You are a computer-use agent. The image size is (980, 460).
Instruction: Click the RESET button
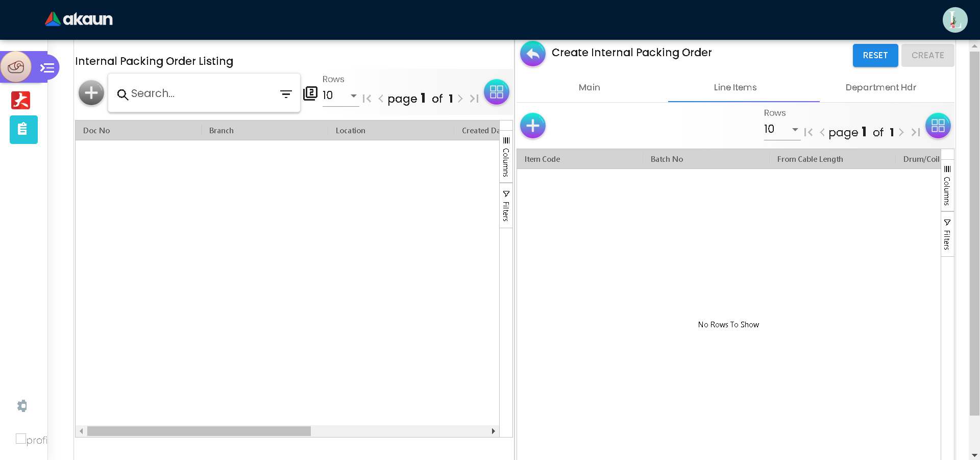click(875, 55)
